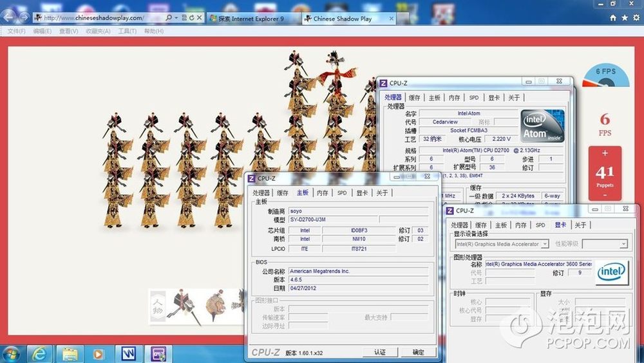Open the Windows Start orb
The width and height of the screenshot is (644, 363).
click(11, 353)
